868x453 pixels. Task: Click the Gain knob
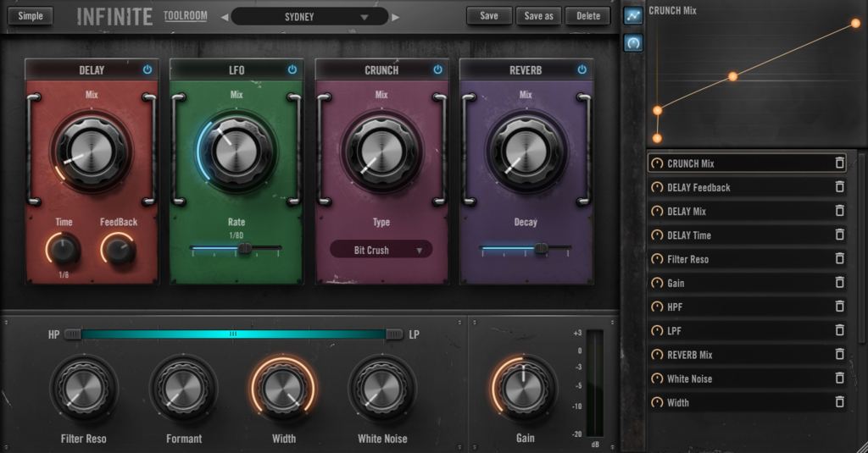(x=524, y=389)
